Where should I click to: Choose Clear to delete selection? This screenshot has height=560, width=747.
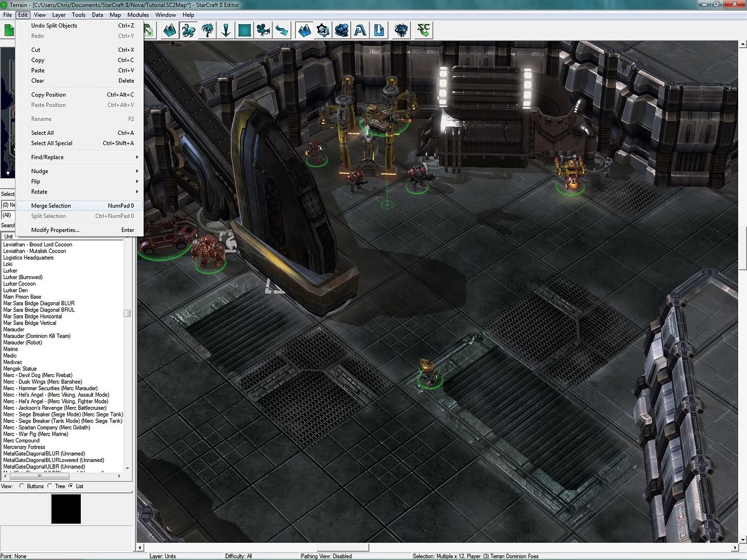79,81
